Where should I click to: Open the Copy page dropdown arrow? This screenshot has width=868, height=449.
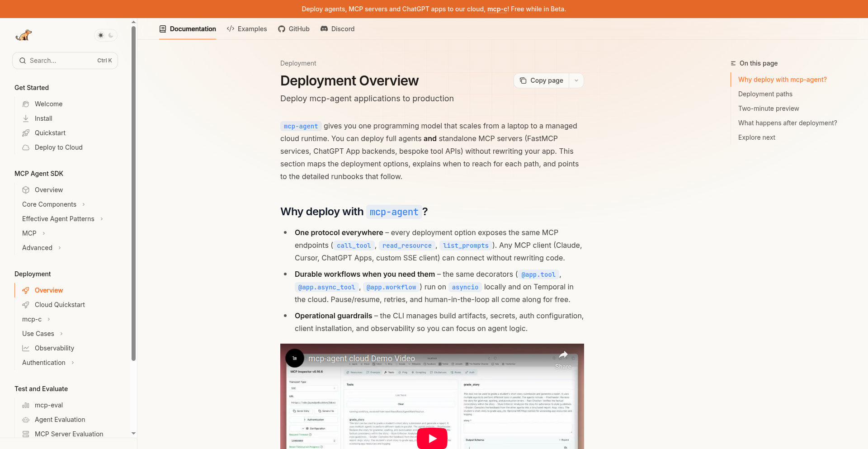tap(576, 80)
